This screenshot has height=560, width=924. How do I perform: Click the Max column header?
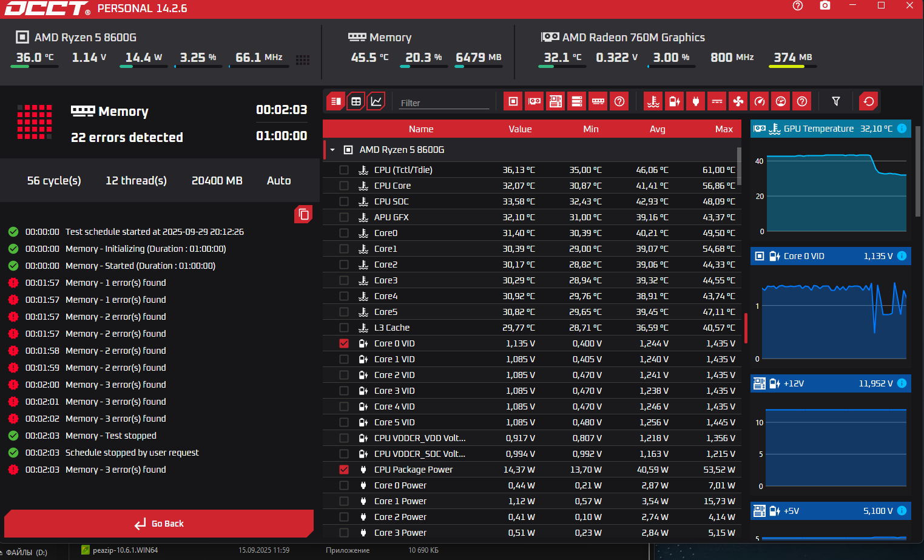click(723, 129)
